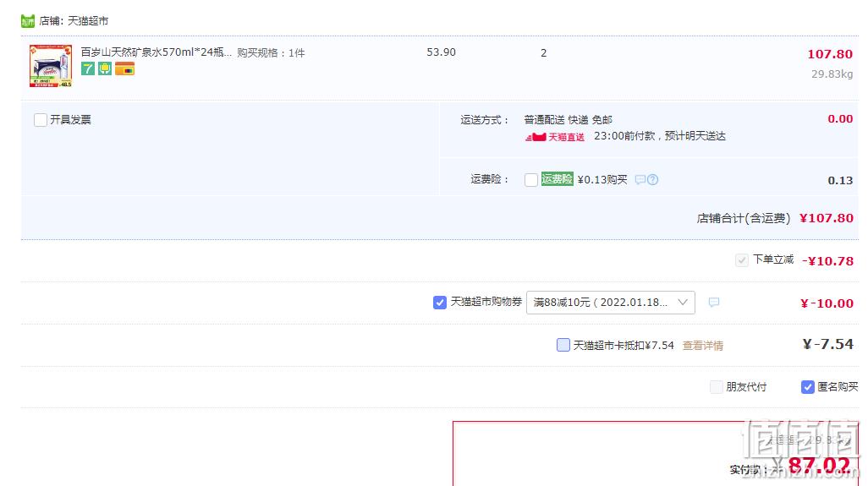Viewport: 868px width, 486px height.
Task: Click the Tmall supermarket store icon
Action: point(28,21)
